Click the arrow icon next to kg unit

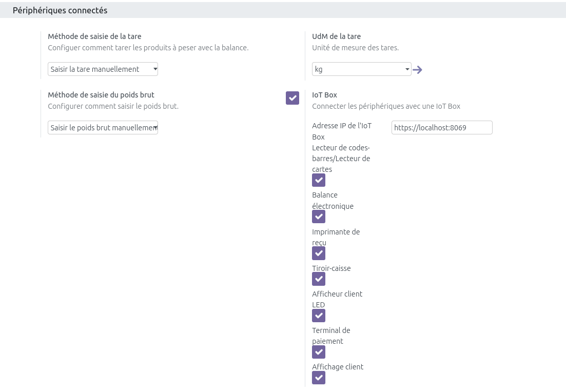pos(417,70)
